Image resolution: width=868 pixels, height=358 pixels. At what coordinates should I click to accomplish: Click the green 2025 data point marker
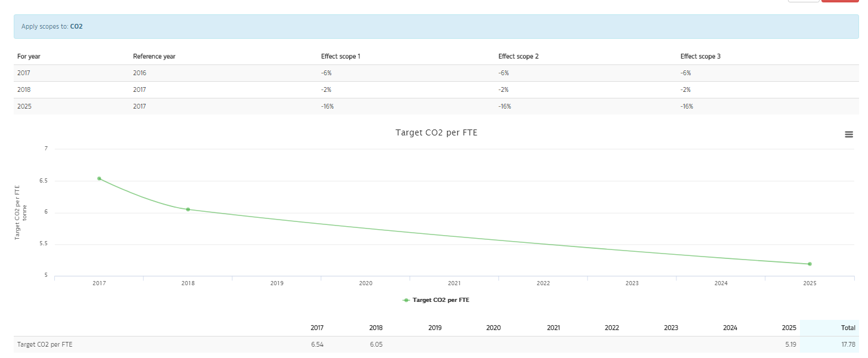809,263
